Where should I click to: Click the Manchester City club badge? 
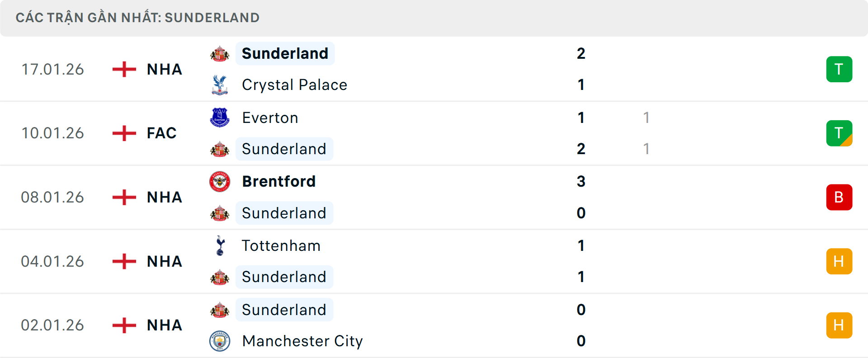[220, 341]
